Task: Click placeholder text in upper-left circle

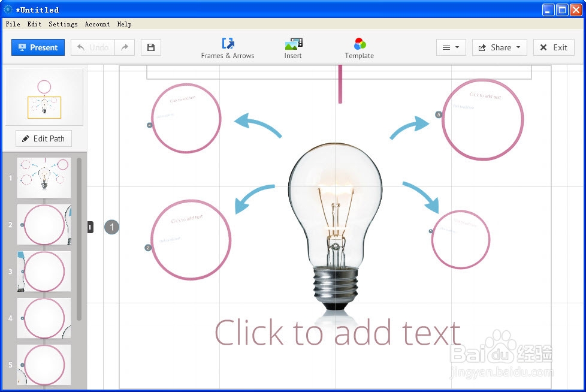Action: (x=183, y=99)
